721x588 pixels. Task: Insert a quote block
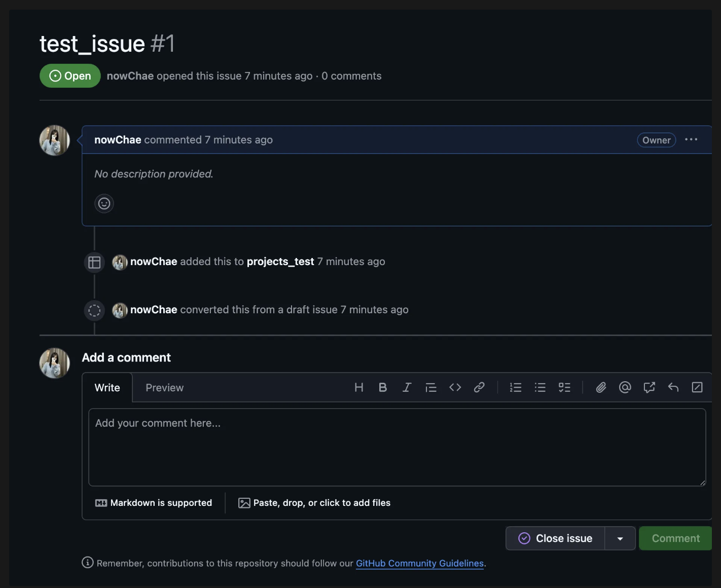point(431,387)
